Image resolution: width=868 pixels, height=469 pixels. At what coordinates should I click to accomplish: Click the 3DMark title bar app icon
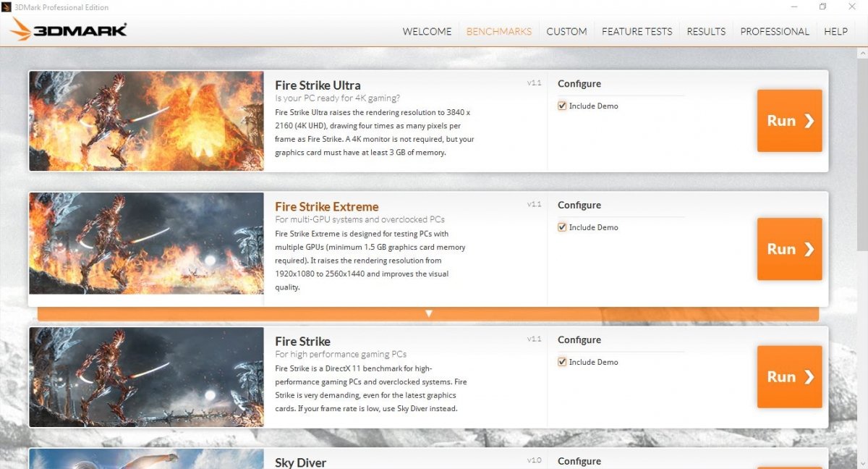[x=7, y=7]
